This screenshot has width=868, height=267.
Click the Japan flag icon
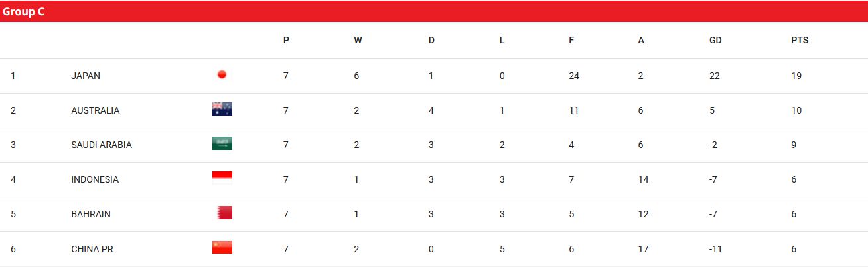(x=222, y=75)
